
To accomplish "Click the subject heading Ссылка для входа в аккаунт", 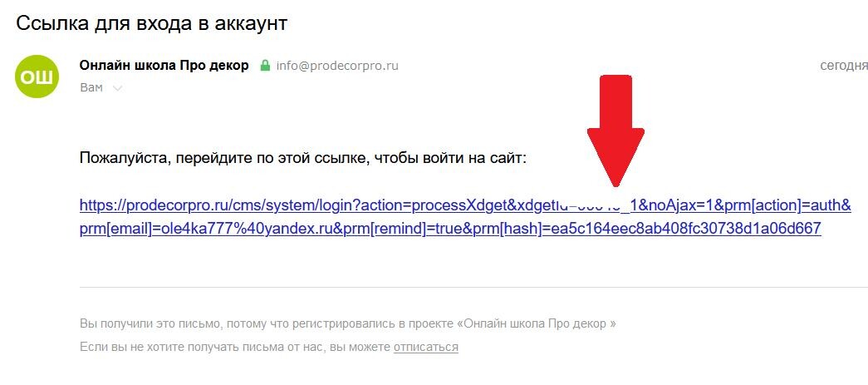I will pos(152,23).
